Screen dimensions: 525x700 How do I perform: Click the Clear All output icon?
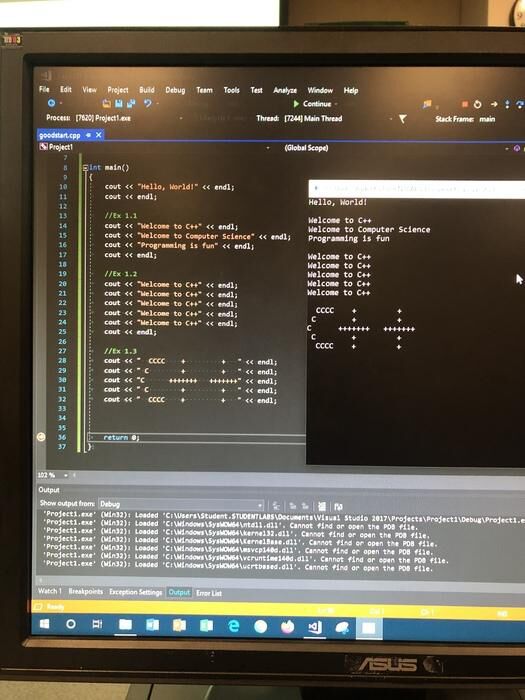tap(321, 506)
